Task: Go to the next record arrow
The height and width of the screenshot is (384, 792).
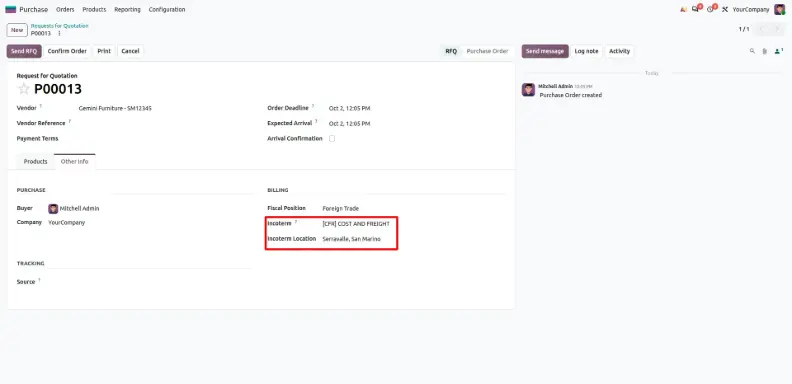Action: click(x=777, y=29)
